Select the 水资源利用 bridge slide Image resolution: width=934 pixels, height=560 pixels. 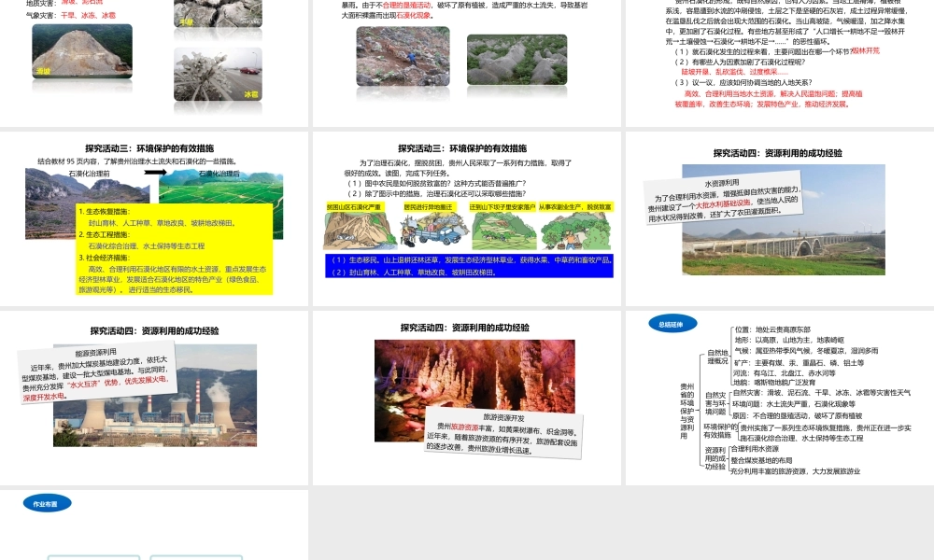click(780, 218)
